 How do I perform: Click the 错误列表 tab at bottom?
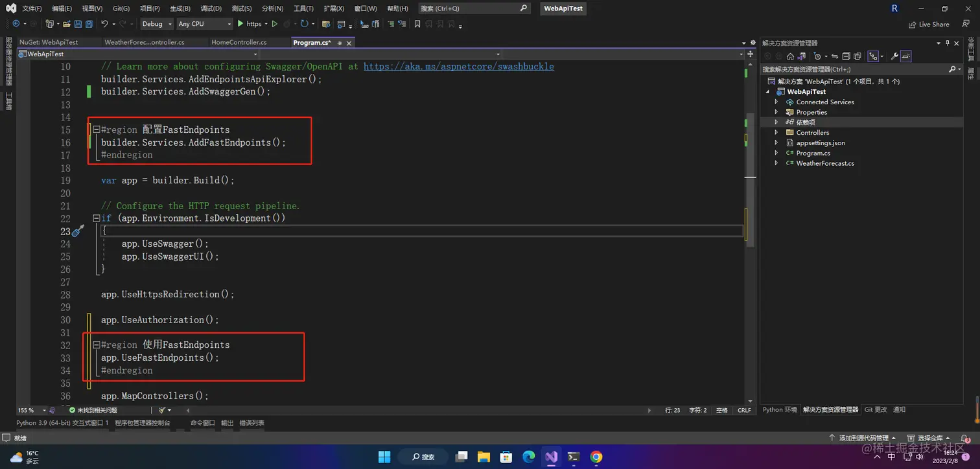coord(252,422)
